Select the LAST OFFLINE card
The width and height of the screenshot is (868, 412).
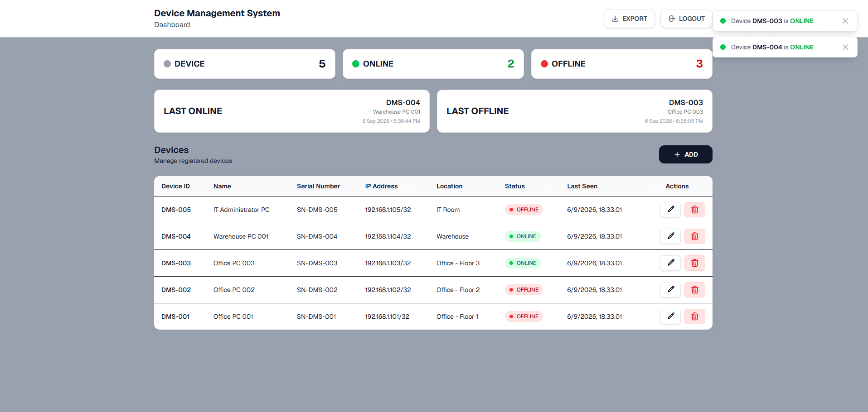[x=575, y=111]
